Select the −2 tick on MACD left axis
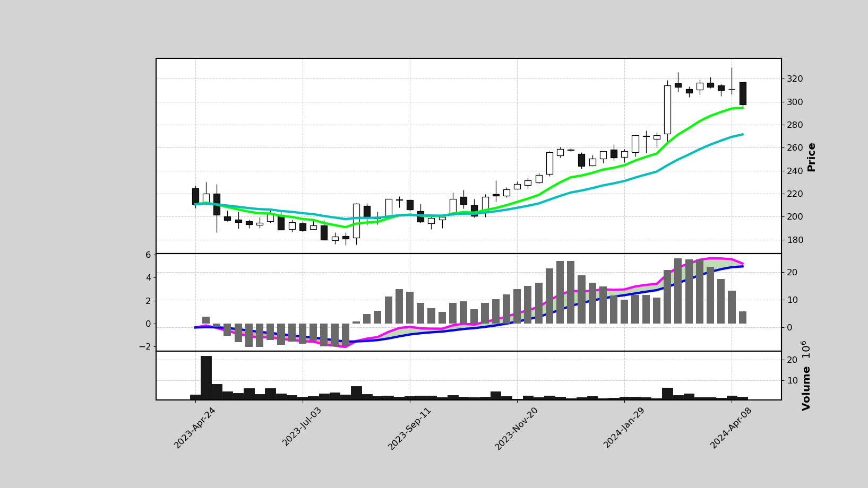868x488 pixels. (144, 346)
